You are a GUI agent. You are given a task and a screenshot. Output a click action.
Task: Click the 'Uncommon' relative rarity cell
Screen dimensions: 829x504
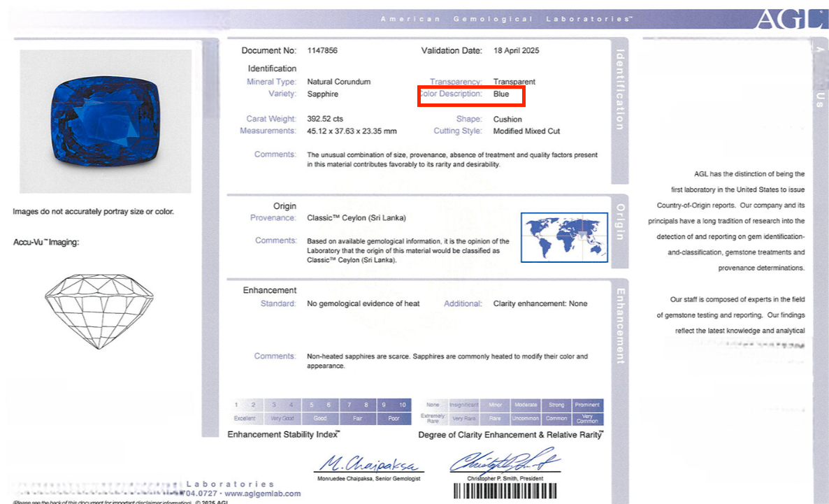[526, 419]
